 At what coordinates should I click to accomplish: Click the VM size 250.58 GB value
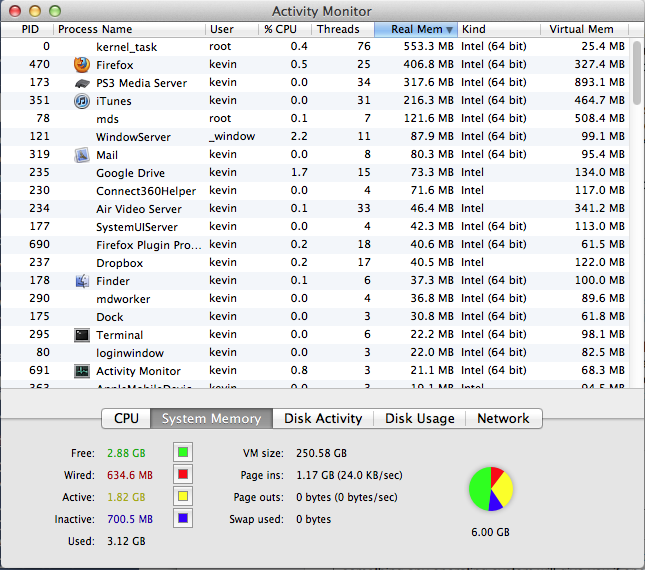point(321,453)
